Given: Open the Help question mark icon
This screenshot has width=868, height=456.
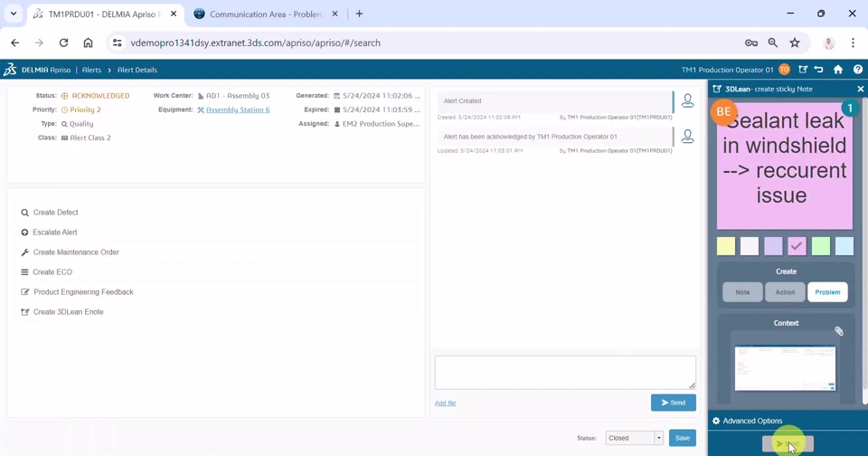Looking at the screenshot, I should click(857, 70).
